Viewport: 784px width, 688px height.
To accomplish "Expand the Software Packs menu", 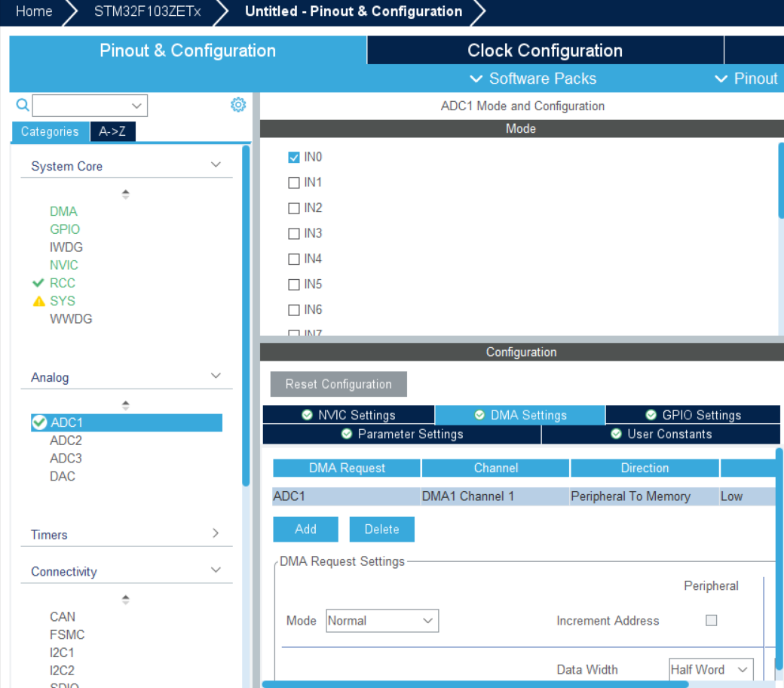I will (x=533, y=78).
